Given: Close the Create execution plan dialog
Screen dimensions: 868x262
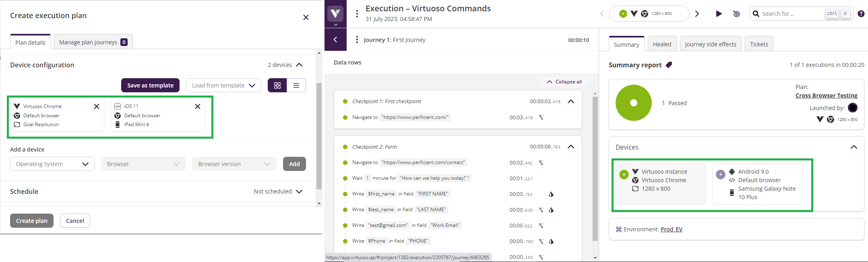Looking at the screenshot, I should tap(306, 17).
